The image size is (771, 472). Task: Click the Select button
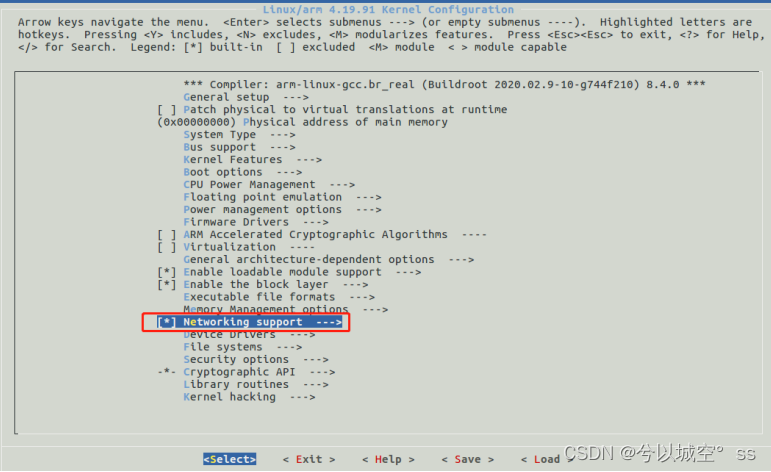(x=230, y=459)
